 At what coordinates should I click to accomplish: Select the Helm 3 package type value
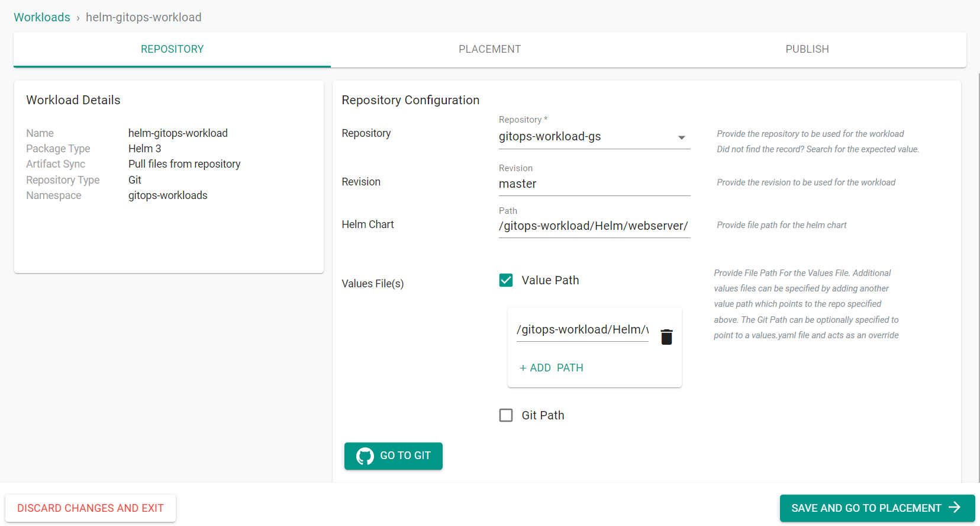(145, 149)
